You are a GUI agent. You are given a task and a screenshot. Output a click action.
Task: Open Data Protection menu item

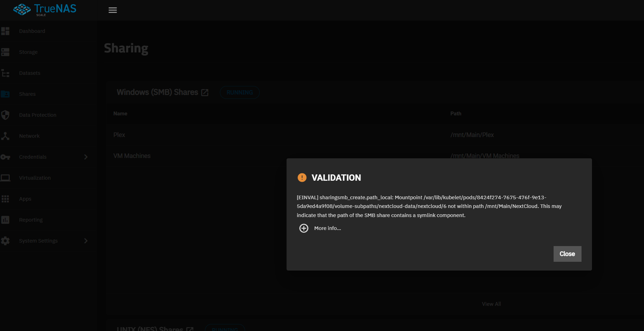tap(38, 115)
